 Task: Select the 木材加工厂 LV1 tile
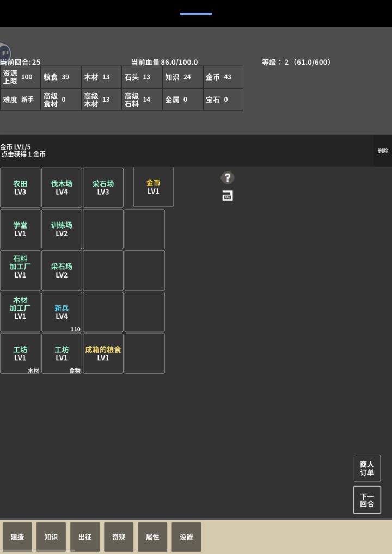(x=20, y=312)
